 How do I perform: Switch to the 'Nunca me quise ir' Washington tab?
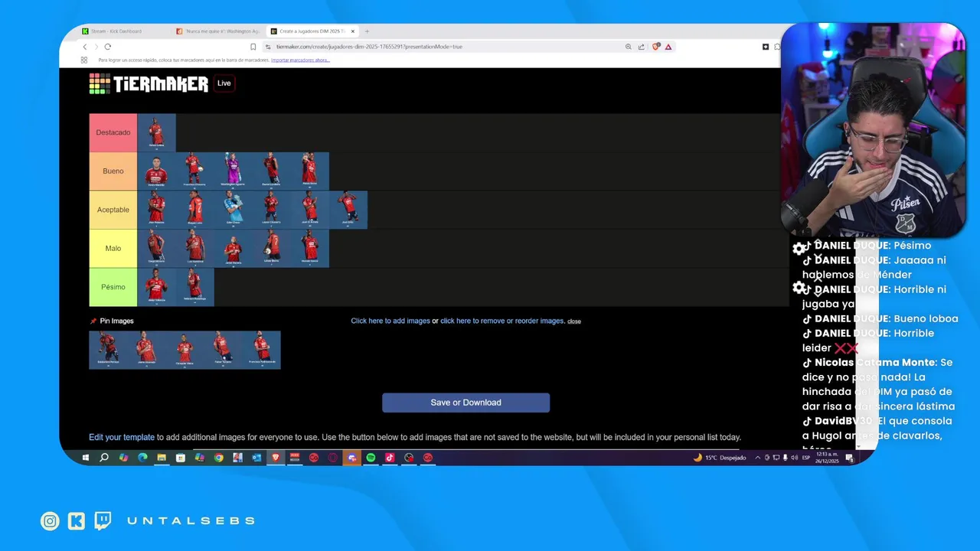tap(217, 31)
